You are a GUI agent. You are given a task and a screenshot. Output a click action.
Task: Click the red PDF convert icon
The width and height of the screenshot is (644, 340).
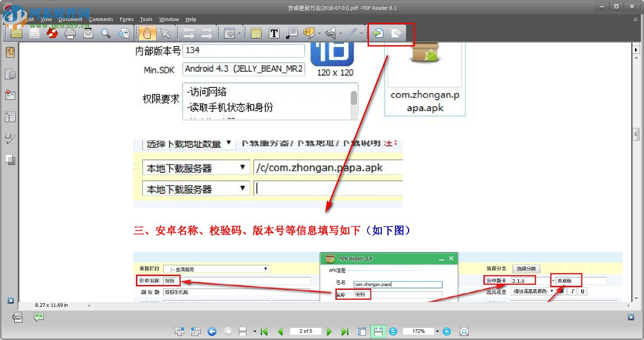(x=52, y=33)
